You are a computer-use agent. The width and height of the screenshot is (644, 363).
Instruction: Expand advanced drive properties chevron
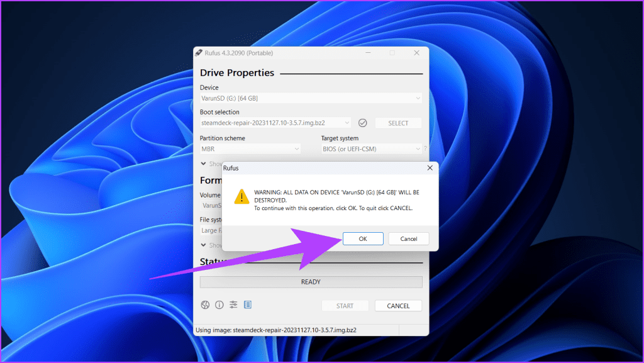click(203, 164)
